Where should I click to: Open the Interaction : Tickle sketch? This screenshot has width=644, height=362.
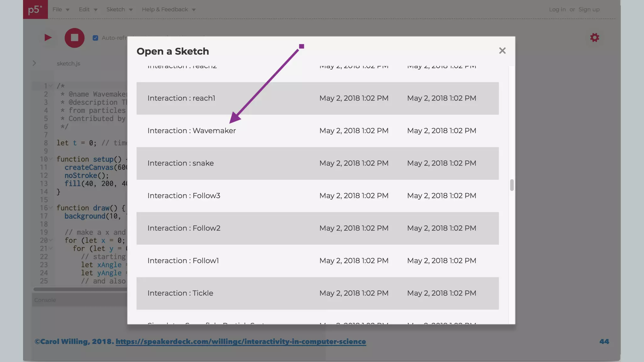click(180, 293)
